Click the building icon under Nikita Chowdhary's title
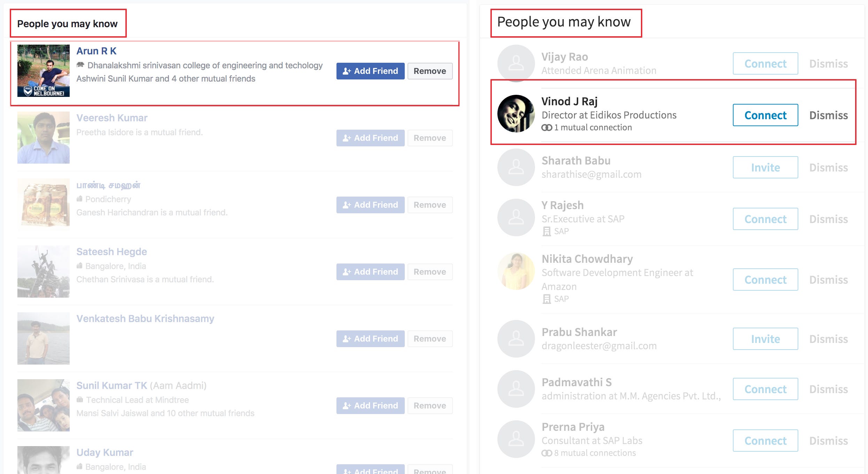Image resolution: width=868 pixels, height=474 pixels. tap(547, 299)
